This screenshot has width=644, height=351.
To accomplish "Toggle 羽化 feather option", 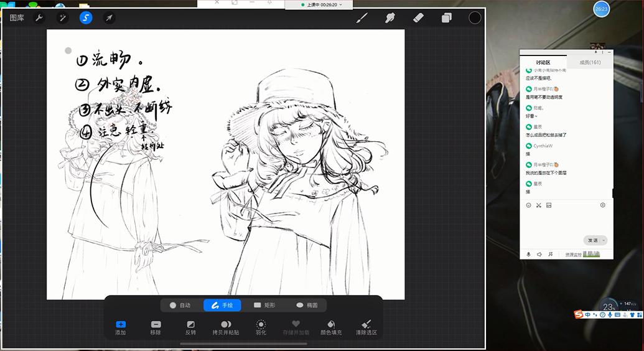I will click(261, 327).
